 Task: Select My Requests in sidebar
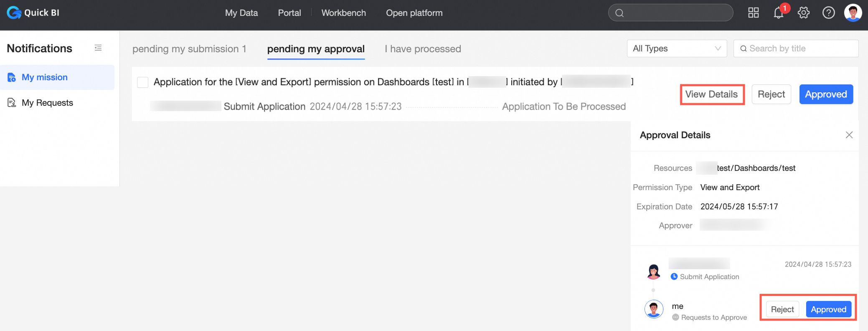(47, 103)
